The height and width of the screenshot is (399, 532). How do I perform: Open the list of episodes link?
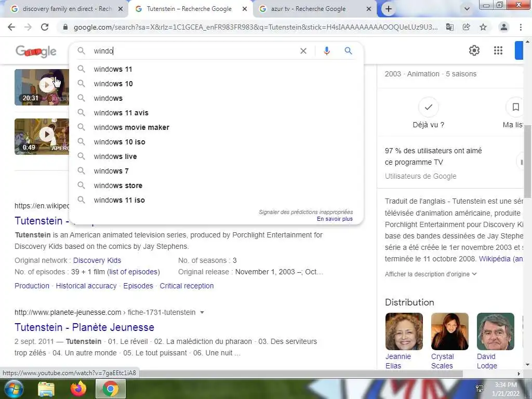(134, 272)
